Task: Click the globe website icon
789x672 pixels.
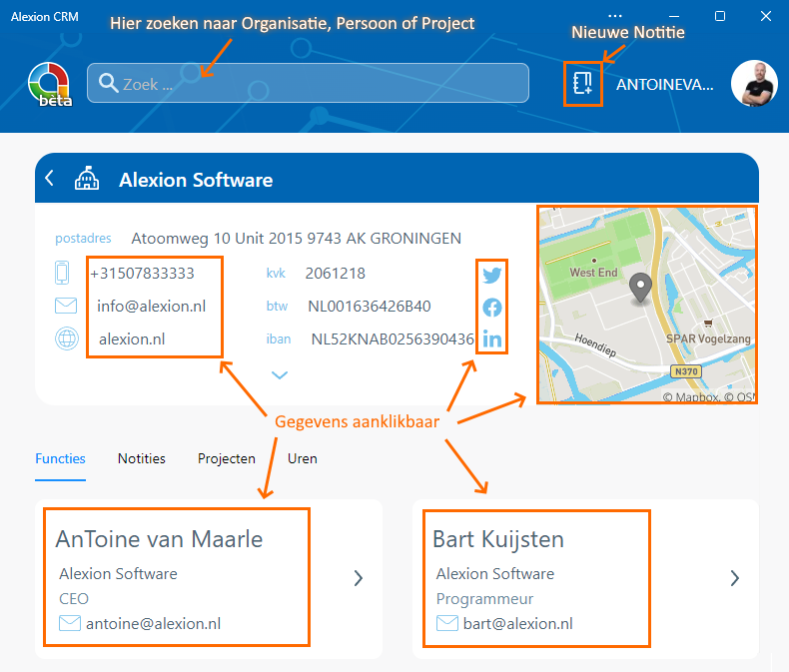Action: click(67, 338)
